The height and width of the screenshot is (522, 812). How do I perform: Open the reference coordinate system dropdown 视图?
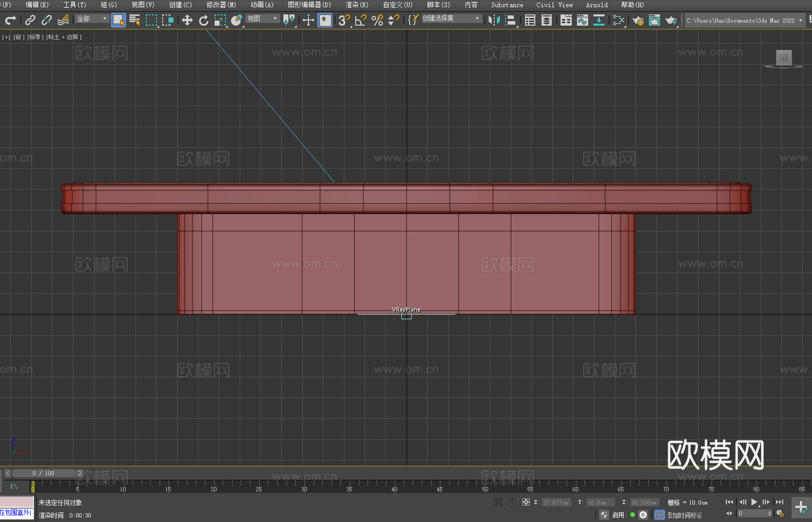262,18
